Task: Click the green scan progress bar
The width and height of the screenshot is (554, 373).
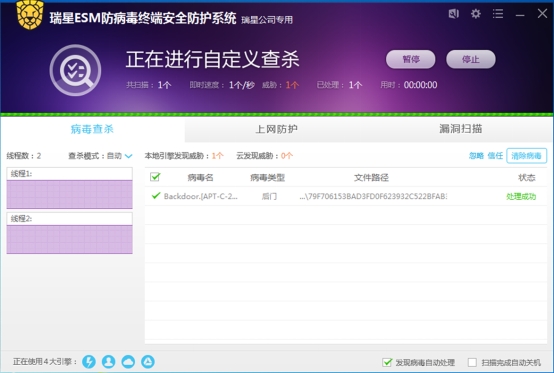Action: point(277,114)
